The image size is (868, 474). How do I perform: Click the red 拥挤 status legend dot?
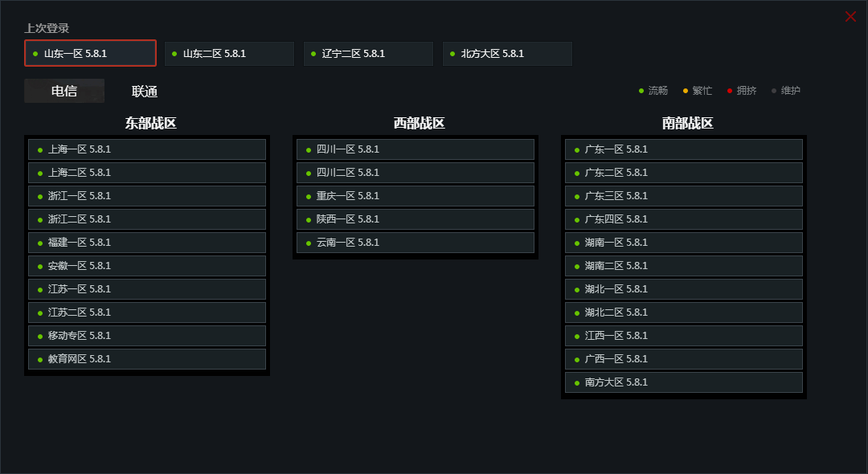tap(730, 91)
